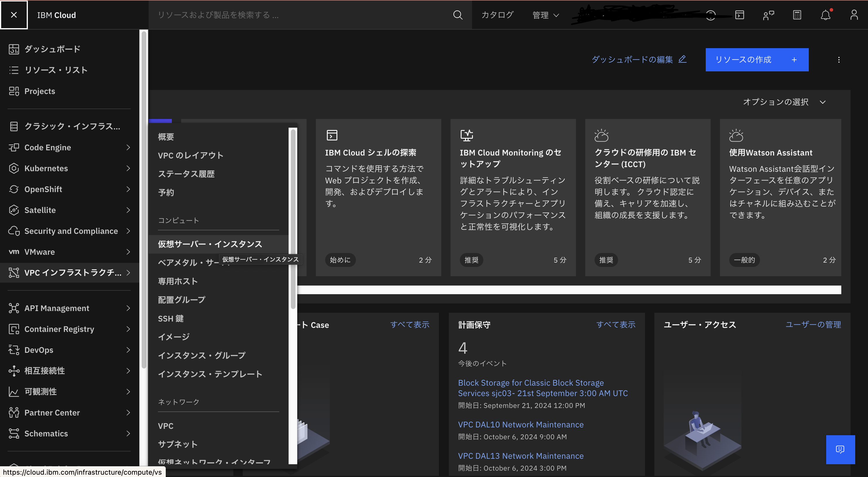This screenshot has height=477, width=868.
Task: Expand the 管理 dropdown
Action: [545, 15]
